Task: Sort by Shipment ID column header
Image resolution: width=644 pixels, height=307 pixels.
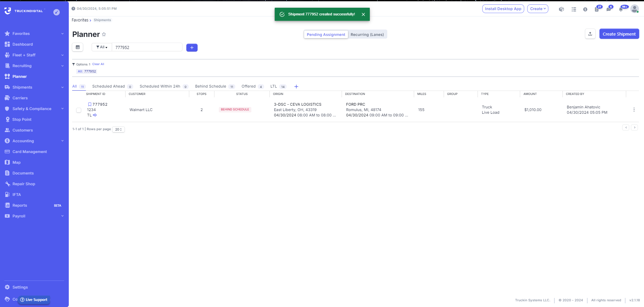Action: 96,94
